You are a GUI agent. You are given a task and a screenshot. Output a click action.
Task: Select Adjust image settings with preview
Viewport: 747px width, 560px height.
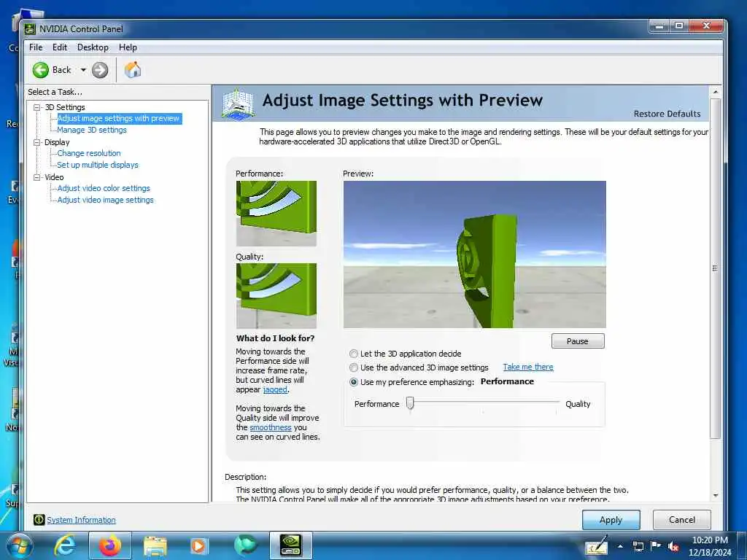[119, 118]
